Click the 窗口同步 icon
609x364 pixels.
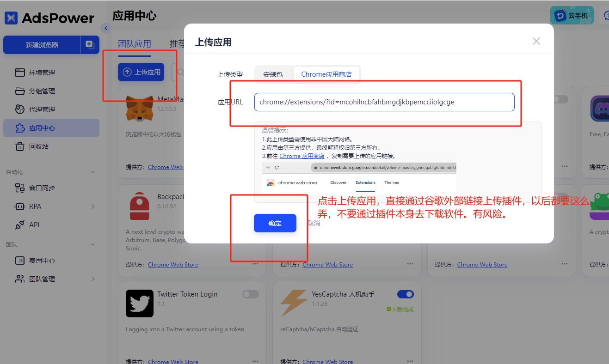[19, 188]
